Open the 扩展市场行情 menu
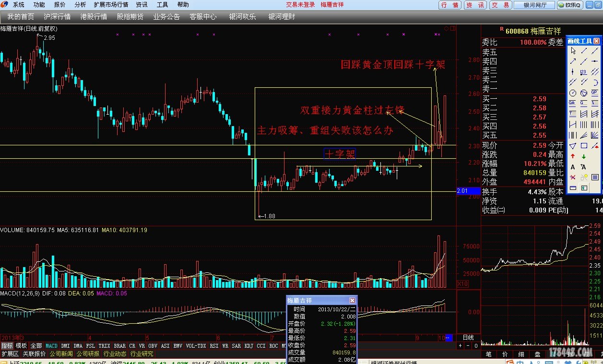Image resolution: width=603 pixels, height=364 pixels. 111,5
